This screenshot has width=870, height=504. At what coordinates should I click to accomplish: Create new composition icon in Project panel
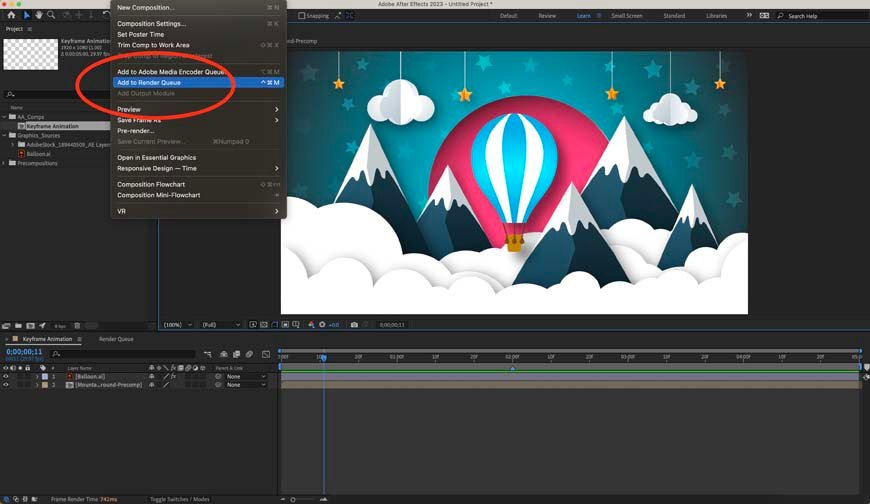31,326
